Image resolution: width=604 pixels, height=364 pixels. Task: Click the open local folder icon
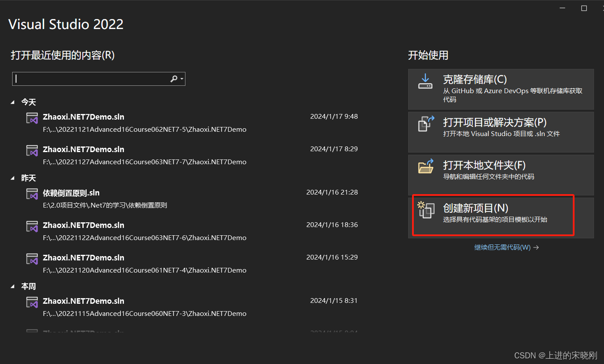point(425,166)
